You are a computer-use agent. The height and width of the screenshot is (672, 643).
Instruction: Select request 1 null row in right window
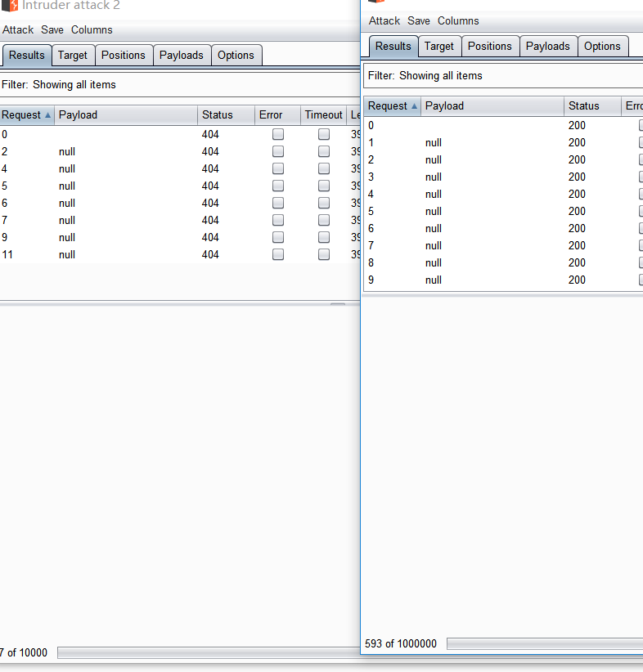tap(503, 143)
